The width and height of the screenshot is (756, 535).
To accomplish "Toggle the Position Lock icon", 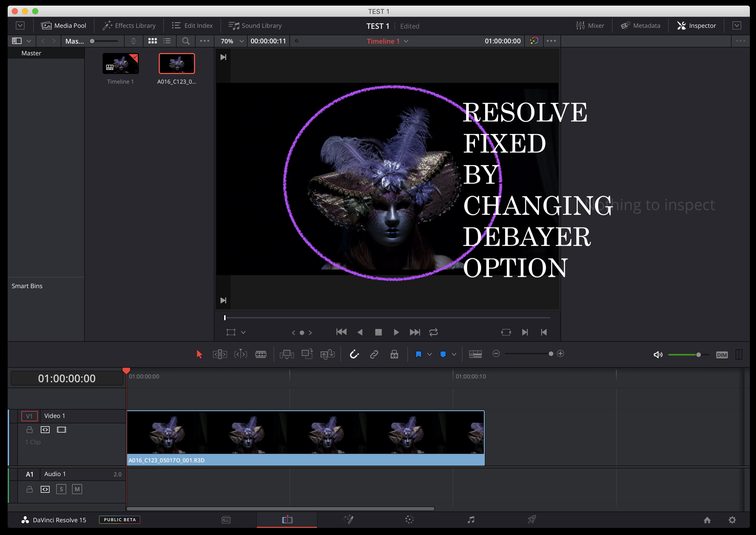I will [x=394, y=354].
